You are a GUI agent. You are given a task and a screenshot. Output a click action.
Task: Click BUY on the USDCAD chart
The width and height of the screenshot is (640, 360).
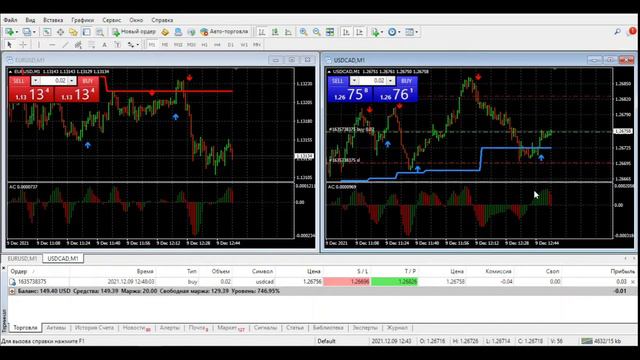[407, 81]
